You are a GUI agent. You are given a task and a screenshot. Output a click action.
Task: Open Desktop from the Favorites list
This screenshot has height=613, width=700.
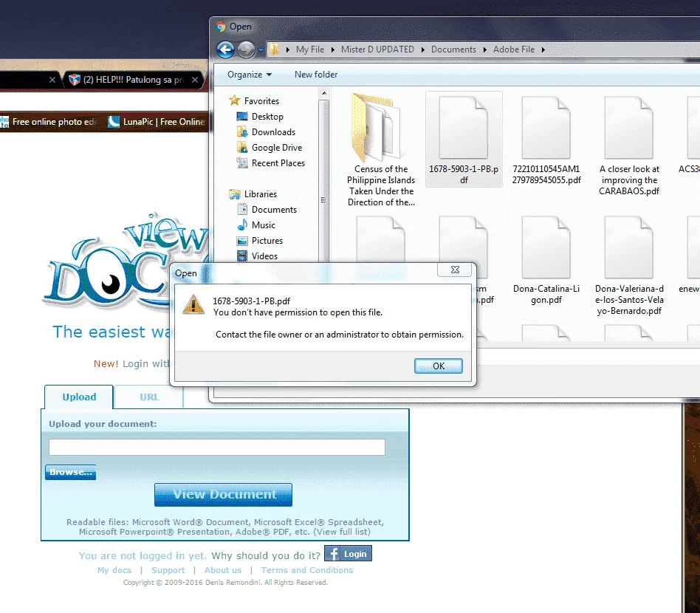(267, 117)
